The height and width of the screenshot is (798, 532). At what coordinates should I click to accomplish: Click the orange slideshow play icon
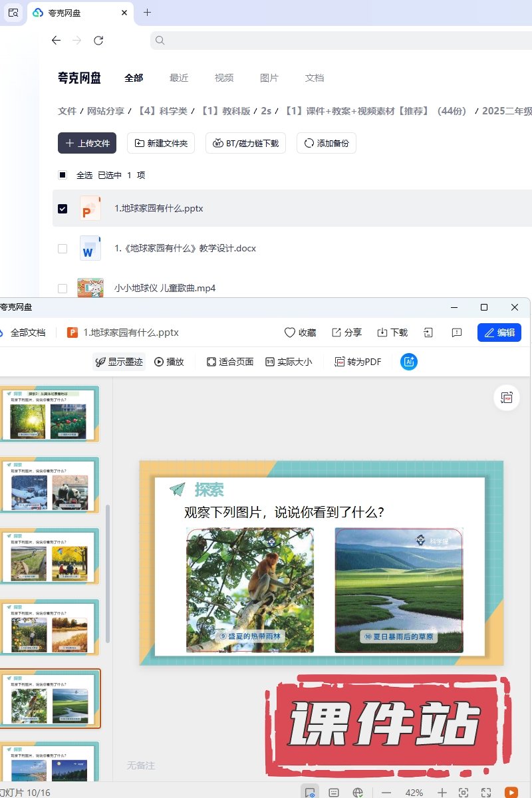click(511, 793)
